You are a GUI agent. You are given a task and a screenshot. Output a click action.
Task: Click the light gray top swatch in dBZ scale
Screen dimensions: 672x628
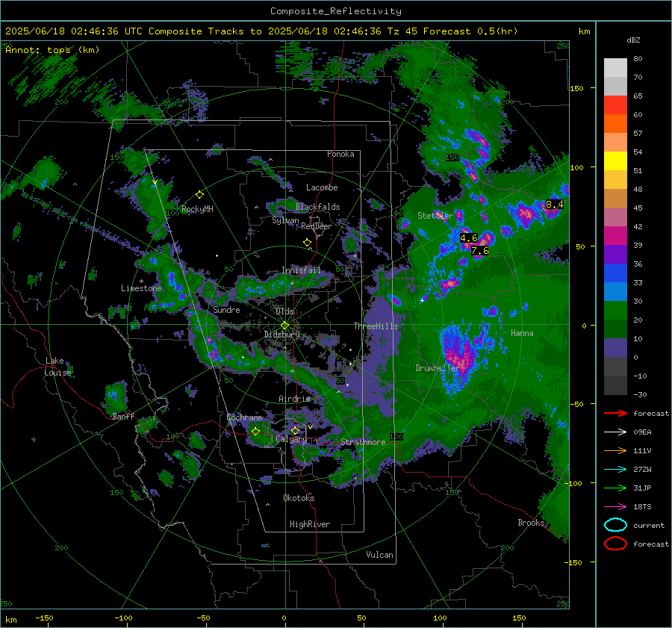pos(615,67)
